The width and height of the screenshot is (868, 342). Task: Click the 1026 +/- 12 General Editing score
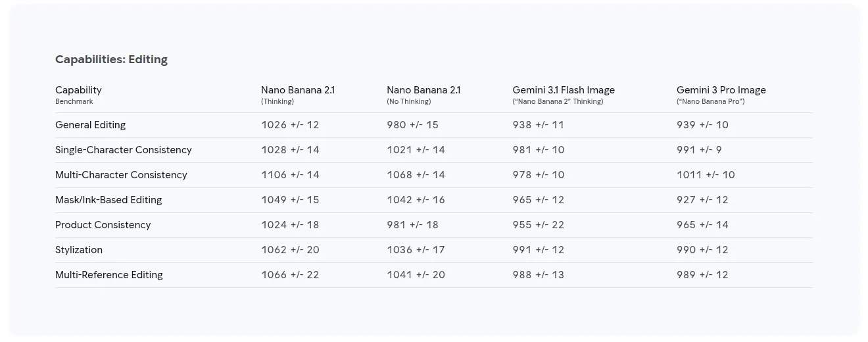coord(290,125)
